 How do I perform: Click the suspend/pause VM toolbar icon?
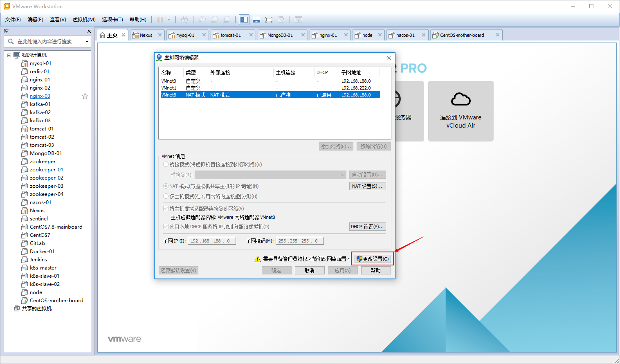(160, 20)
